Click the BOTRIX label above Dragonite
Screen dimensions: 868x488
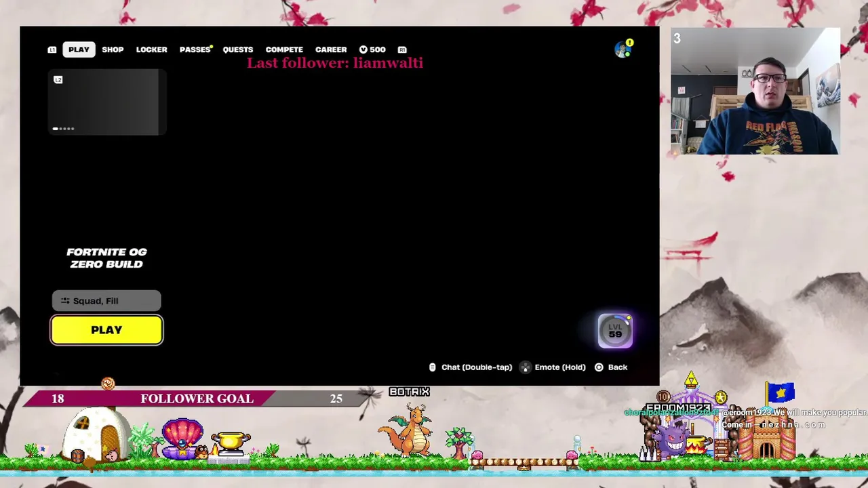(409, 392)
